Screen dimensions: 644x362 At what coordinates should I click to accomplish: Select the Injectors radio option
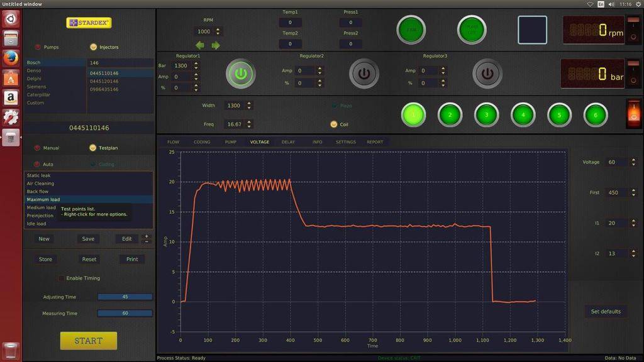93,47
